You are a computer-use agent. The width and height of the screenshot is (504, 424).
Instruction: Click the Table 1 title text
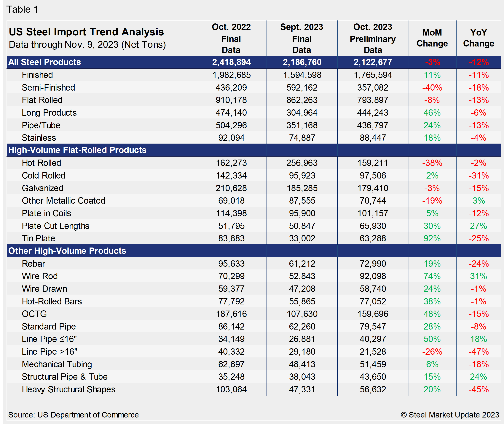pyautogui.click(x=22, y=9)
